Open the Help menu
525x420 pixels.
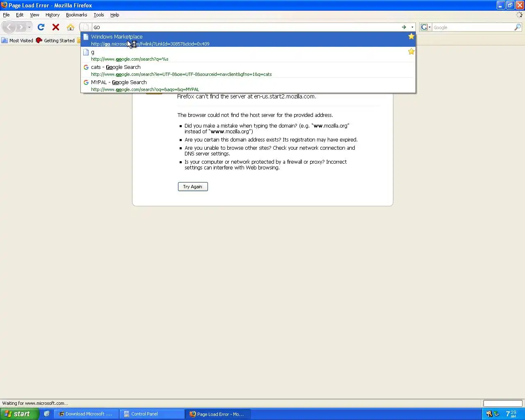point(114,15)
